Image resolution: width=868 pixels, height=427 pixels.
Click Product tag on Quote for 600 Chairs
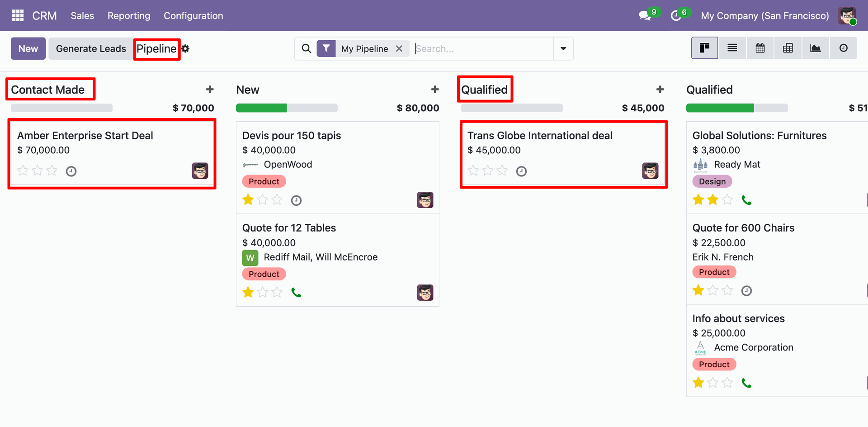point(714,272)
